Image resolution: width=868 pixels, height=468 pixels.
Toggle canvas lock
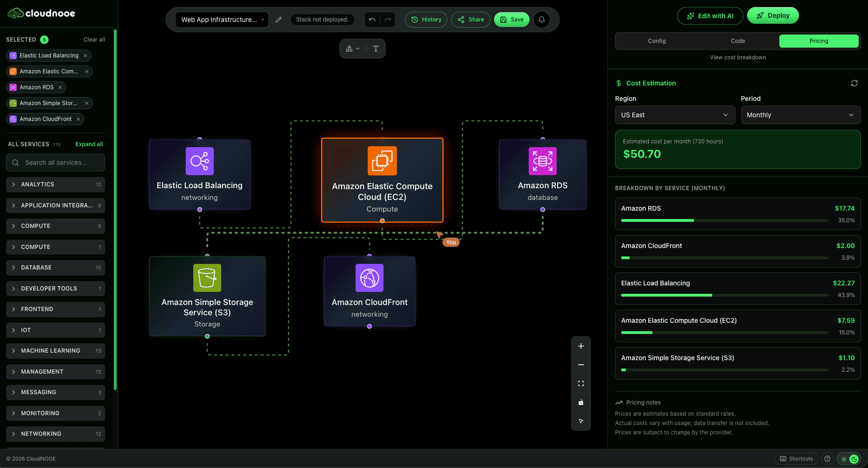581,402
